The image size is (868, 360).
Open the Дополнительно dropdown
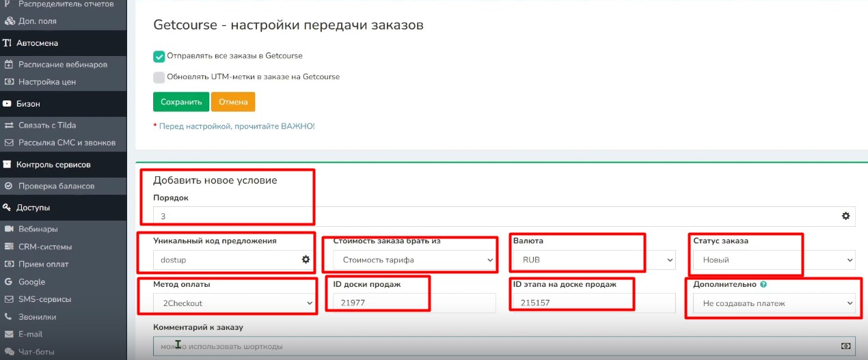774,303
